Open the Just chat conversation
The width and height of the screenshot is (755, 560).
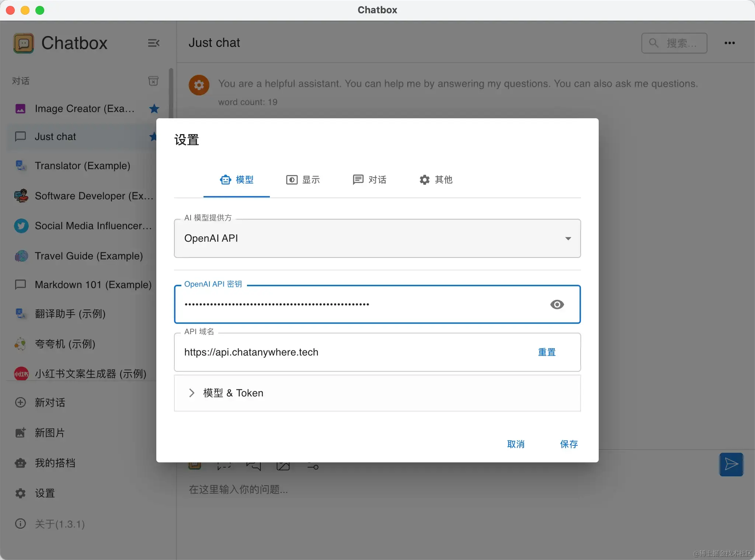[82, 137]
